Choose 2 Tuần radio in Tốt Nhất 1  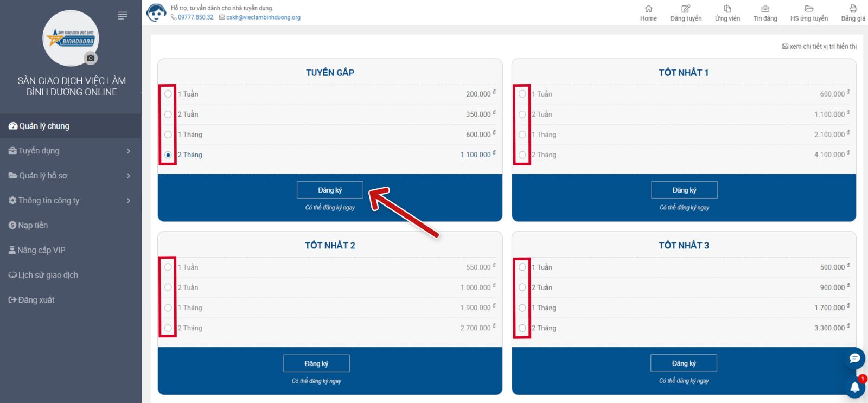522,114
